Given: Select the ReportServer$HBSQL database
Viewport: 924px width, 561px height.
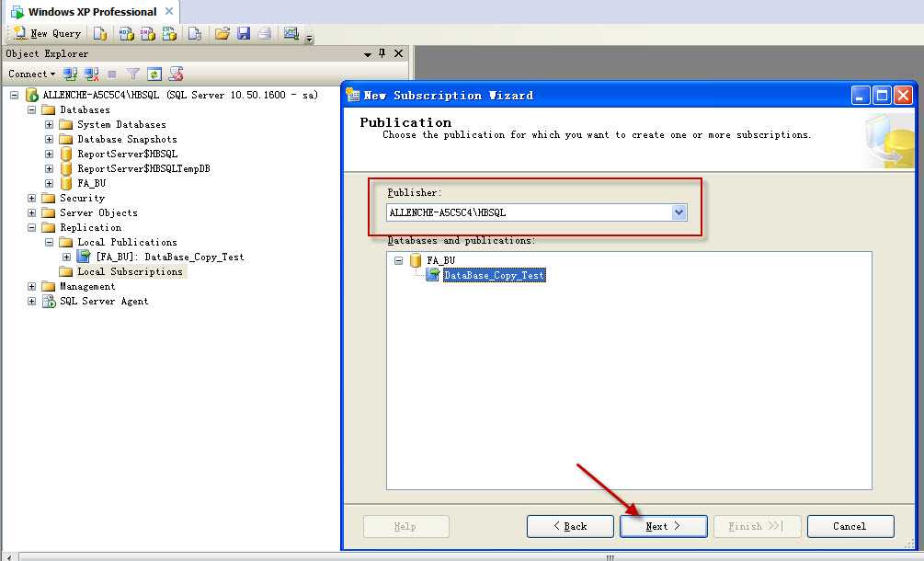Looking at the screenshot, I should pyautogui.click(x=127, y=154).
